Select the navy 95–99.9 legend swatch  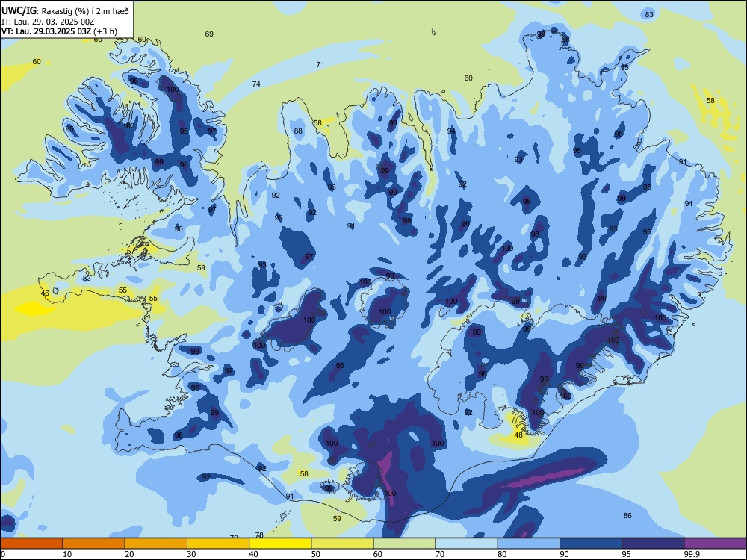(653, 544)
